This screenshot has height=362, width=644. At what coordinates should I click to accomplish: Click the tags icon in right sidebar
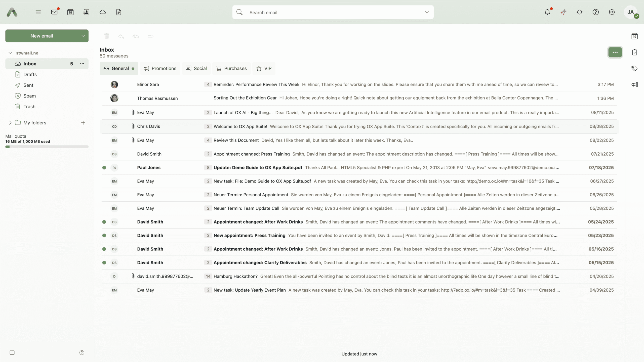(x=634, y=68)
